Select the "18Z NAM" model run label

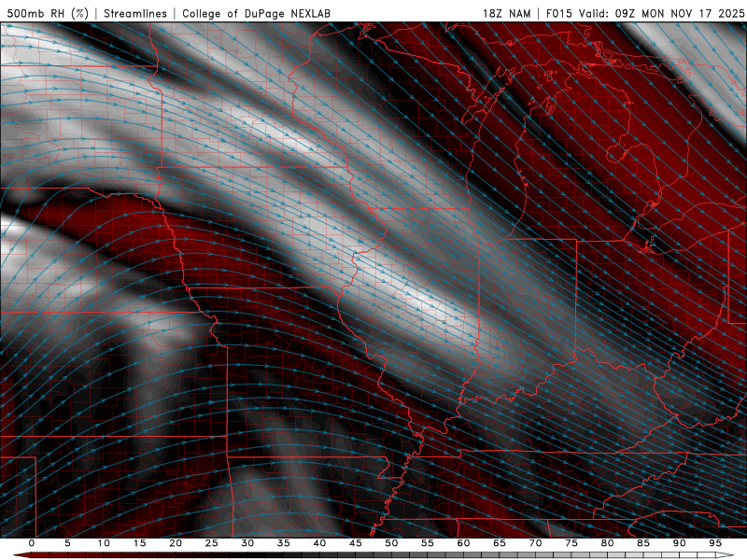pos(506,13)
